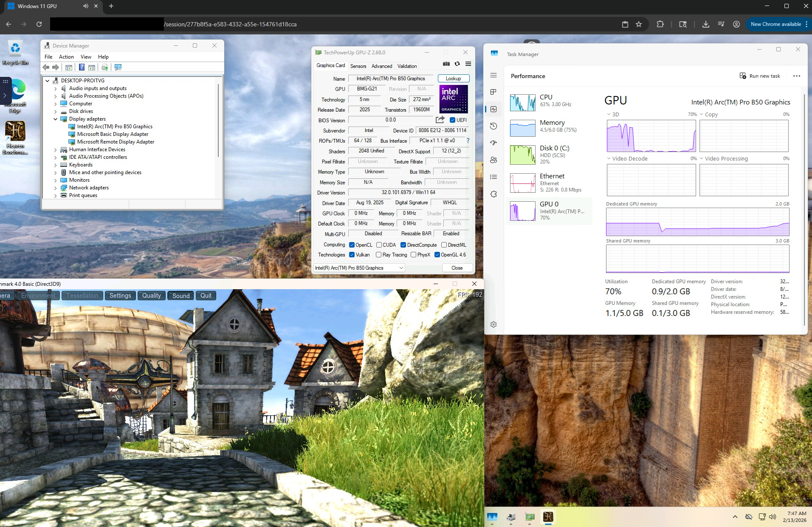Image resolution: width=812 pixels, height=527 pixels.
Task: Click the BIOS export share icon in GPU-Z
Action: click(x=440, y=120)
